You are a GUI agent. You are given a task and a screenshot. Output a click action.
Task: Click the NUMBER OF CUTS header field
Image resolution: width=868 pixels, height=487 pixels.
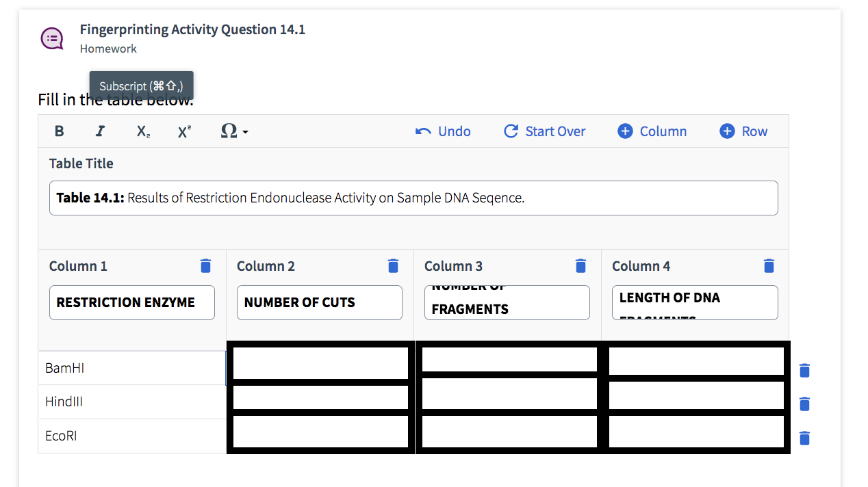click(x=319, y=302)
